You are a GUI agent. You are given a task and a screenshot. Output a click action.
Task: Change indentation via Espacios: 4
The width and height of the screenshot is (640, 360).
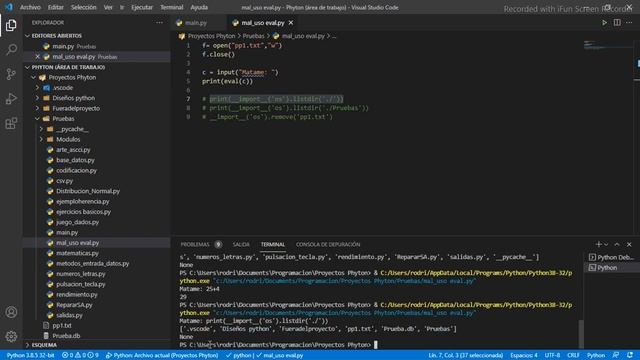click(524, 355)
